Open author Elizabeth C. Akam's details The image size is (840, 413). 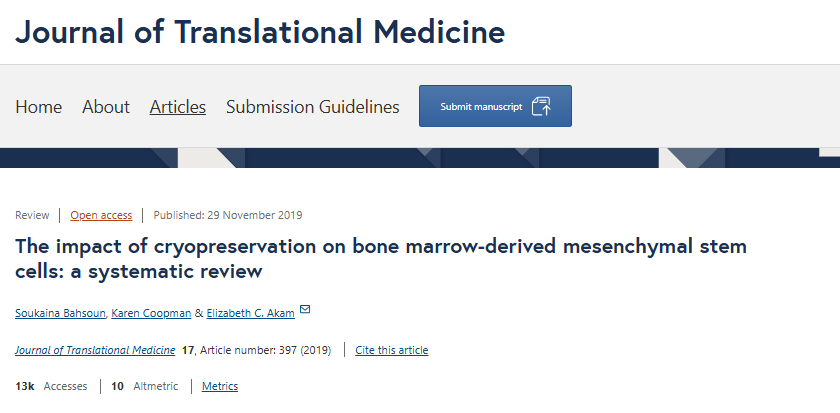[251, 313]
